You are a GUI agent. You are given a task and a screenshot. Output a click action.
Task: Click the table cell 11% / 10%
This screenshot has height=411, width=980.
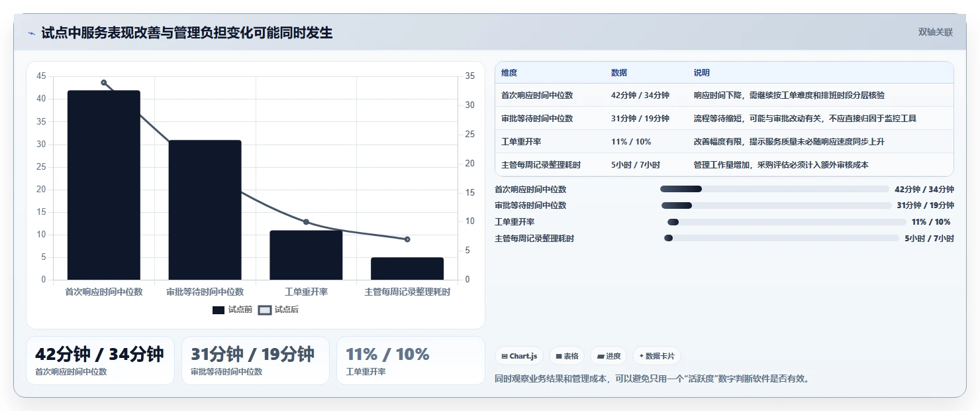coord(631,142)
